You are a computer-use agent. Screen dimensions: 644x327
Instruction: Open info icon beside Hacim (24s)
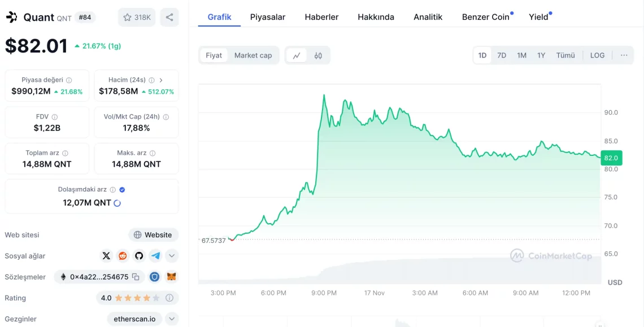151,80
